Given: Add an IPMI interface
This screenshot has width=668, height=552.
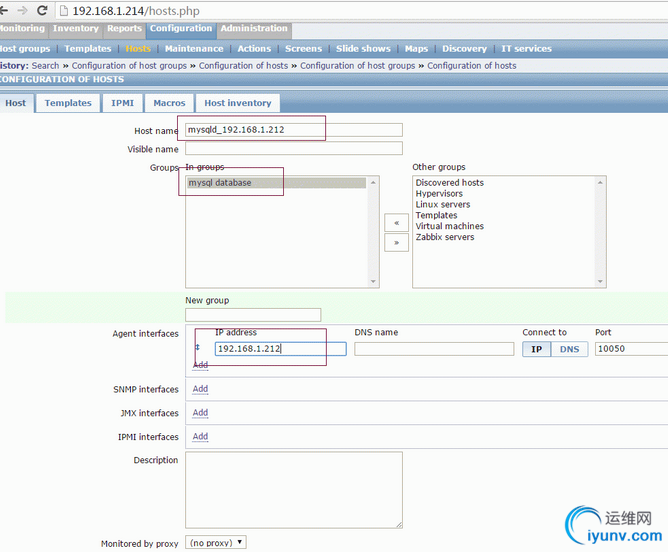Looking at the screenshot, I should click(200, 437).
